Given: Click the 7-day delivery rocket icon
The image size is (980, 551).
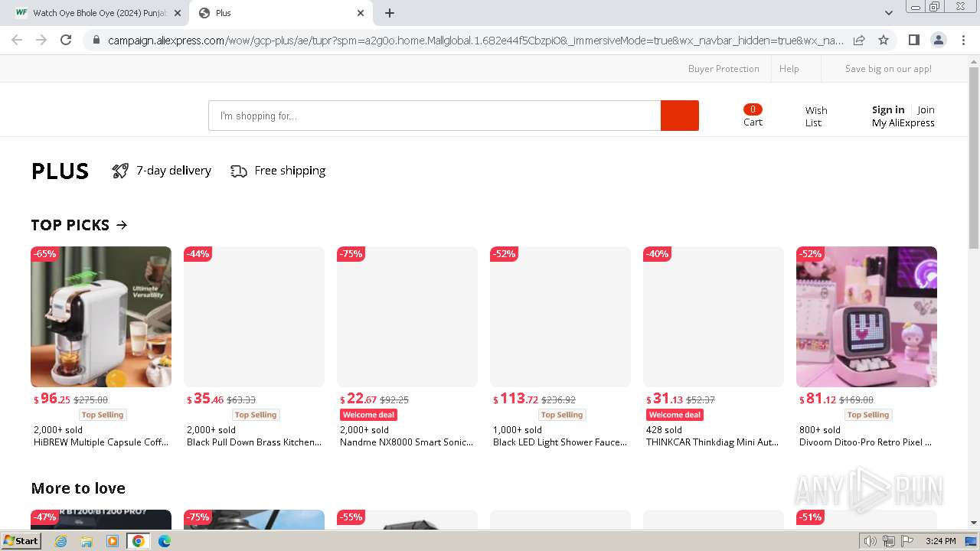Looking at the screenshot, I should point(120,171).
